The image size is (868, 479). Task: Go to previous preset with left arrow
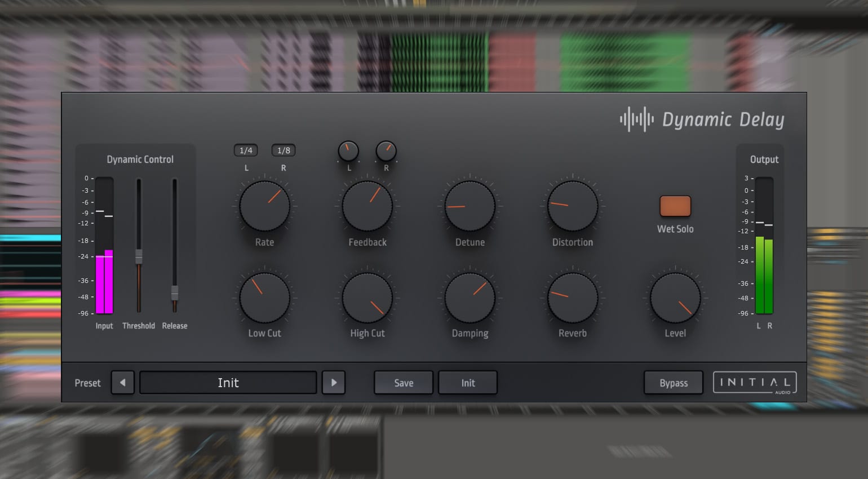122,383
